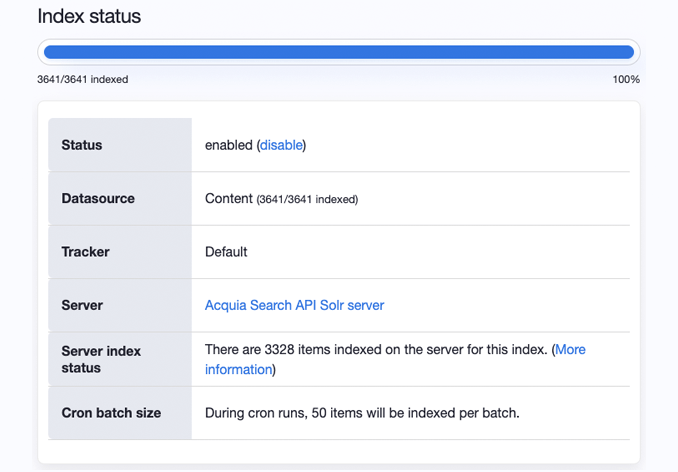The width and height of the screenshot is (678, 472).
Task: Click the 3641/3641 indexed text under progress bar
Action: 82,79
